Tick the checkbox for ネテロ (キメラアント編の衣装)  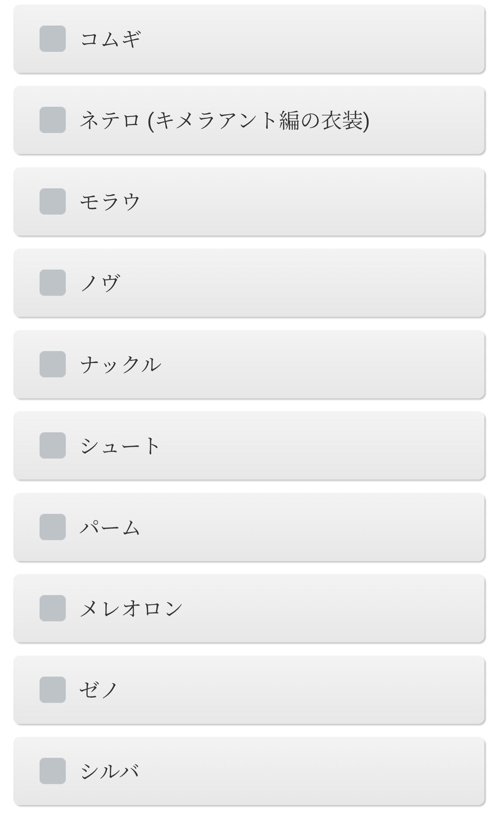tap(53, 120)
